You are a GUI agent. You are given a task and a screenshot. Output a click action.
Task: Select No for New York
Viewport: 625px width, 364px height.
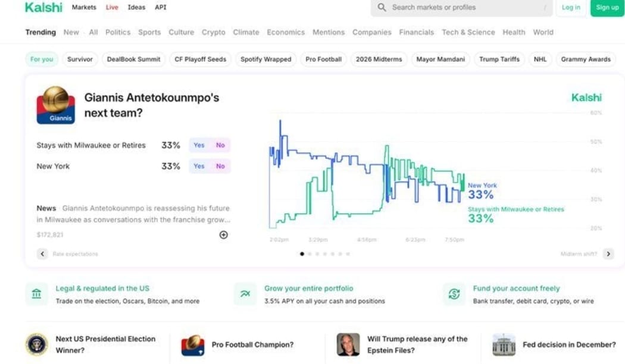click(220, 167)
